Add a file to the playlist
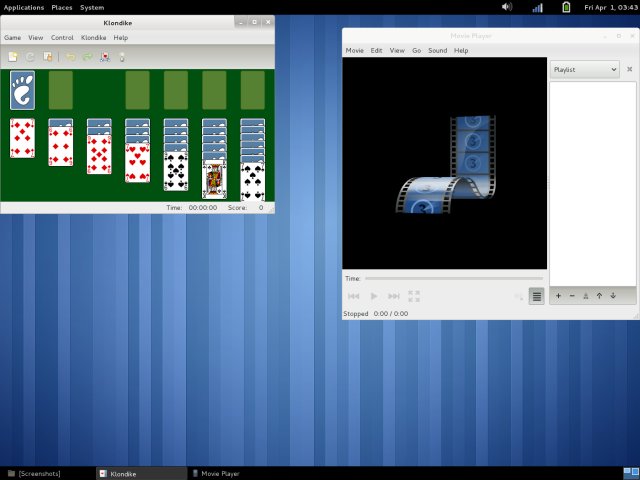This screenshot has height=480, width=640. click(558, 296)
